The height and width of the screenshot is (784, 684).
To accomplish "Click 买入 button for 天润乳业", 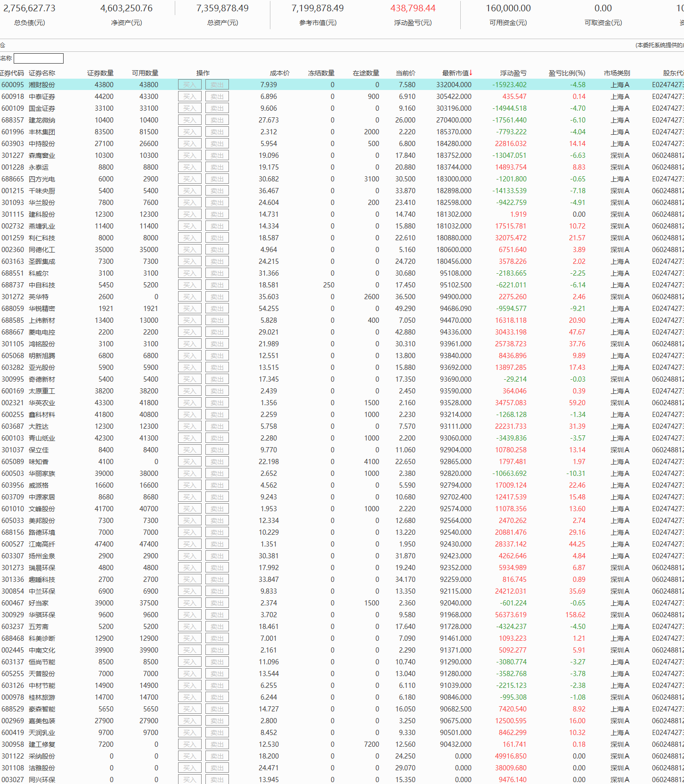I will [190, 733].
